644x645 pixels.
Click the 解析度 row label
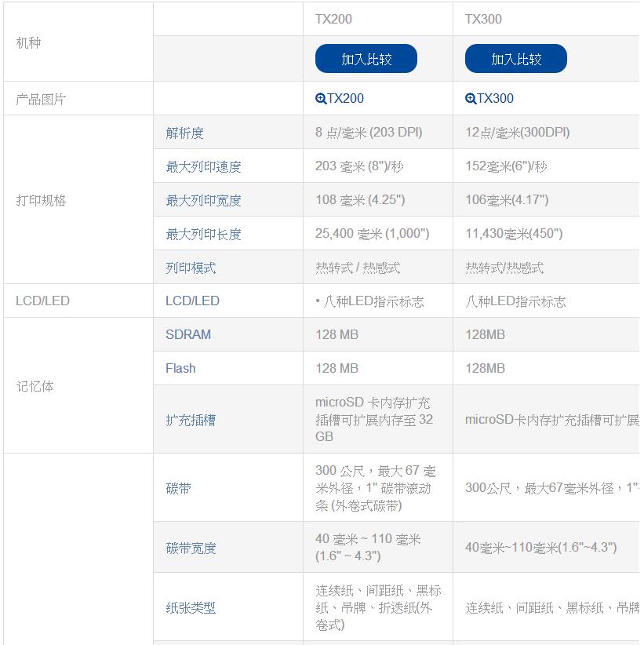tap(184, 133)
